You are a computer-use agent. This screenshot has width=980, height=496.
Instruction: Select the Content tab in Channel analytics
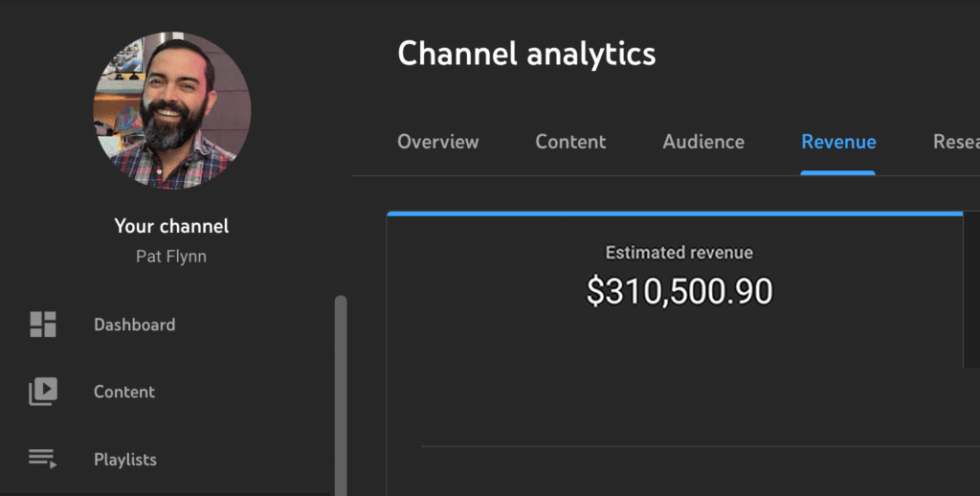(x=570, y=142)
